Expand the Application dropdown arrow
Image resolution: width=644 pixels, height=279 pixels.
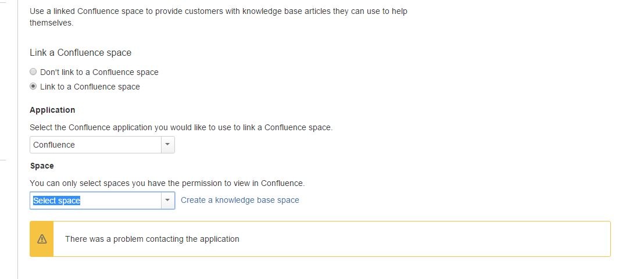pos(167,145)
